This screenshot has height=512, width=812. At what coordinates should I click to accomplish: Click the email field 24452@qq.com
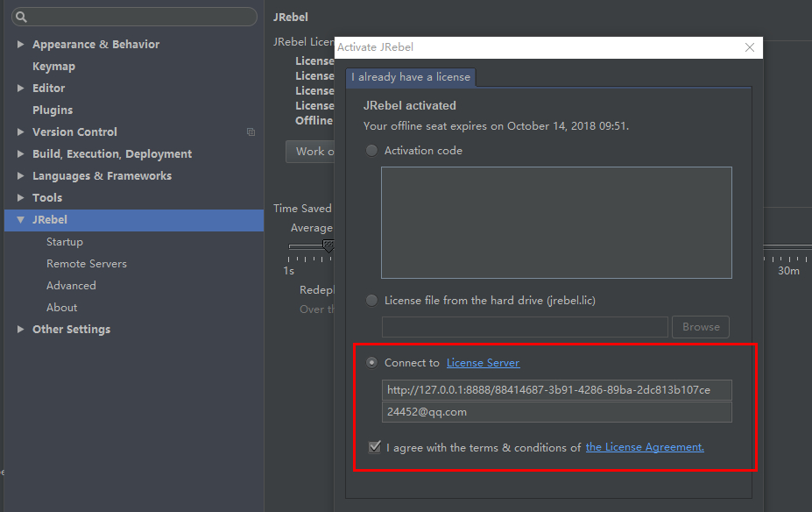[x=557, y=412]
